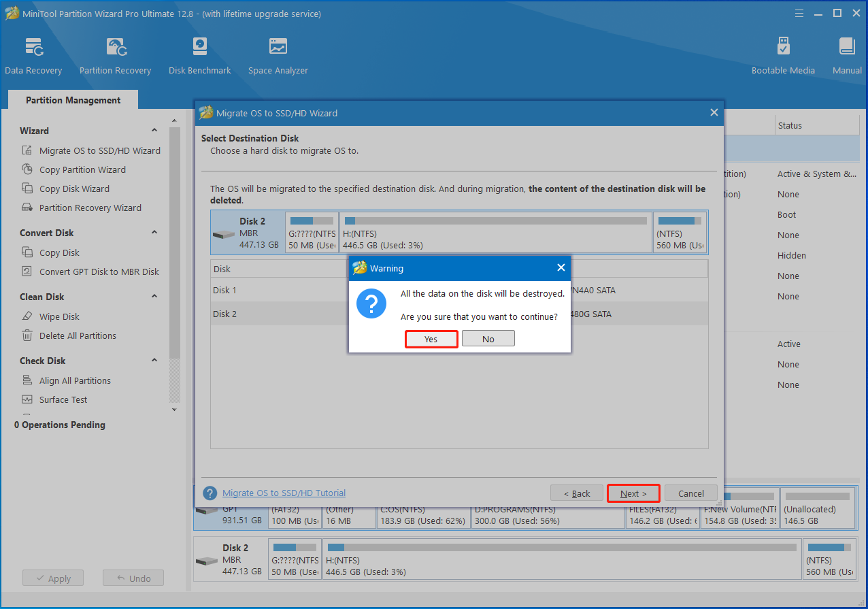The height and width of the screenshot is (609, 868).
Task: Launch Partition Recovery from the toolbar
Action: [115, 56]
